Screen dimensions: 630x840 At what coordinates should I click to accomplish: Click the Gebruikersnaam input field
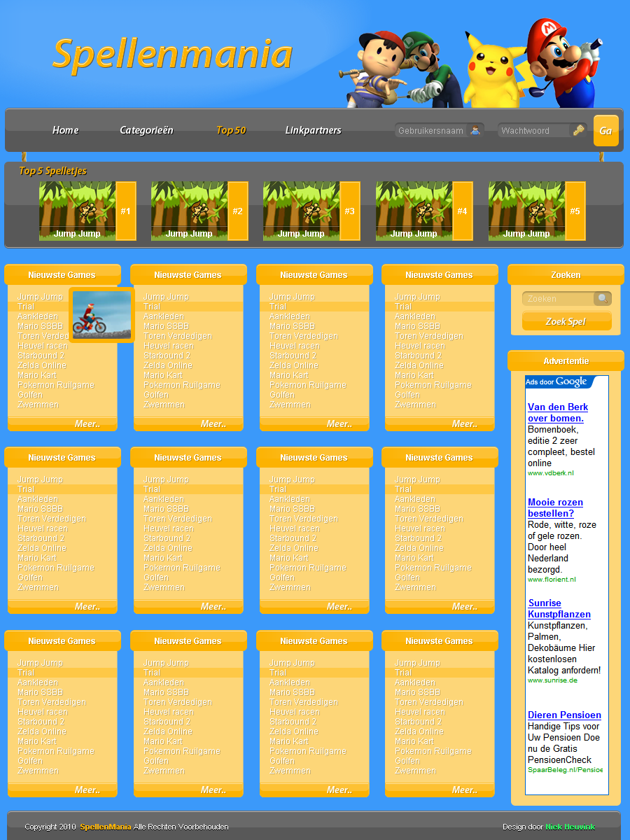(x=440, y=130)
